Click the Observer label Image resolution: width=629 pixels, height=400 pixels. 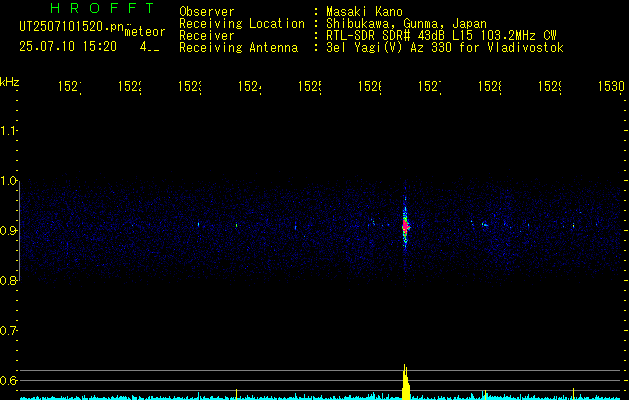207,12
